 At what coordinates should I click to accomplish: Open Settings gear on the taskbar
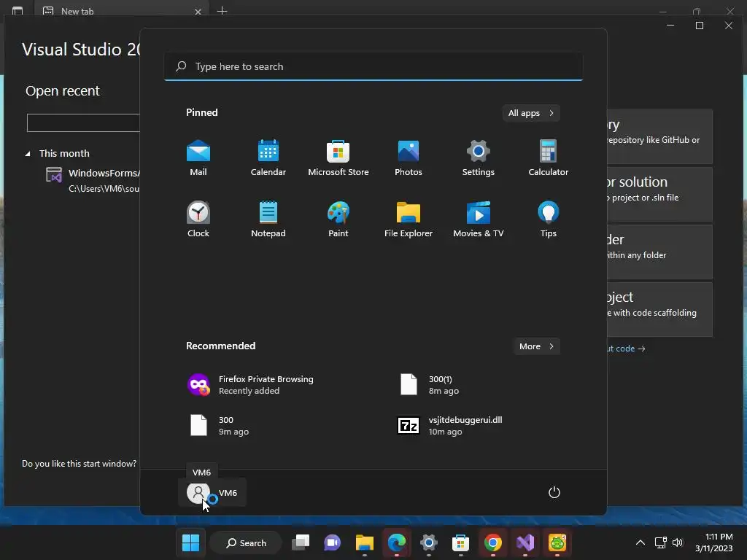[x=429, y=542]
